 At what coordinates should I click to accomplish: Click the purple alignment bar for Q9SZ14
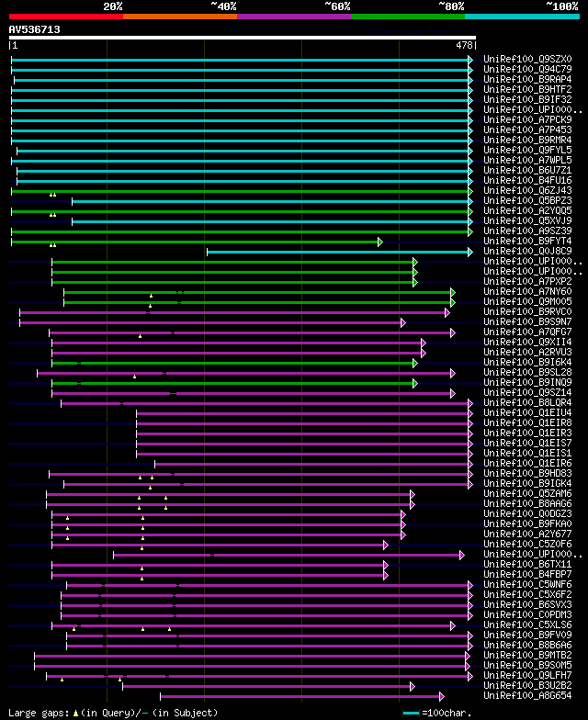(x=252, y=393)
